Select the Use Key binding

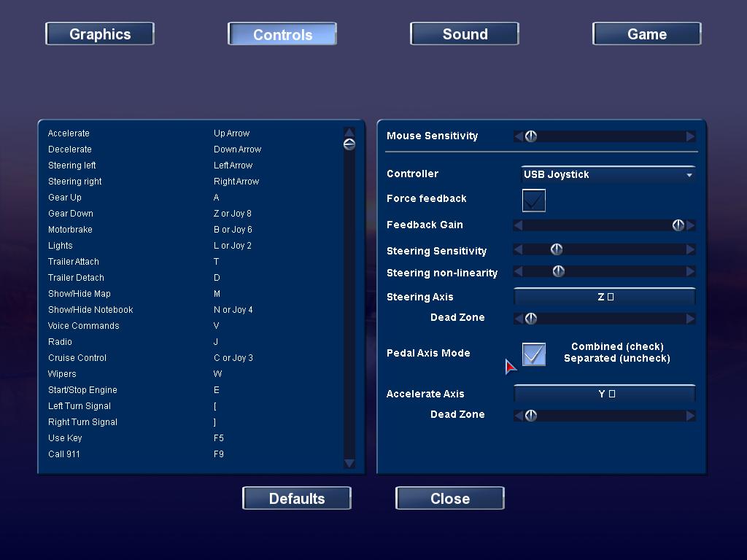click(x=193, y=438)
